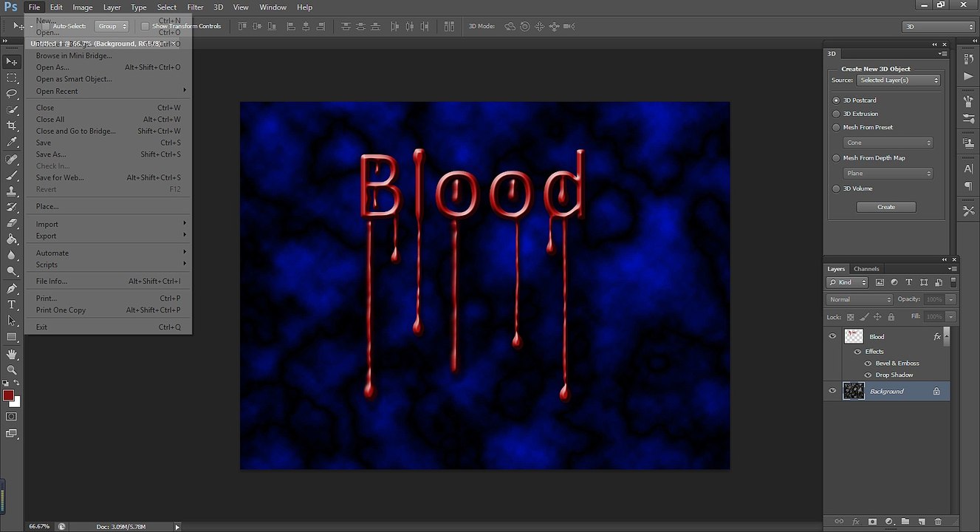Screen dimensions: 980x532
Task: Open the layer filter Kind dropdown
Action: (848, 282)
